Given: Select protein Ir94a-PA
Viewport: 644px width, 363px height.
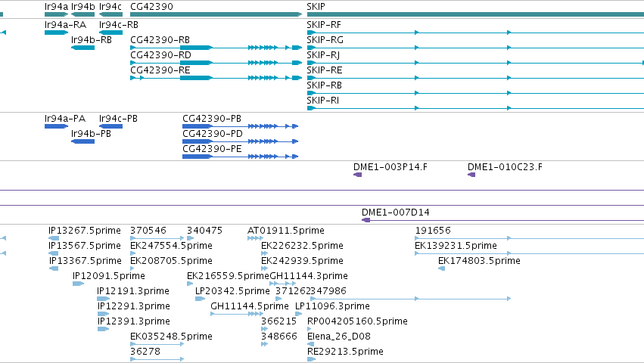Looking at the screenshot, I should click(56, 126).
